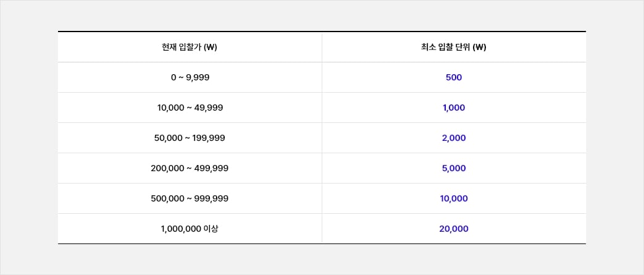Viewport: 644px width, 275px height.
Task: Click the 1,000 minimum bid value
Action: tap(453, 108)
